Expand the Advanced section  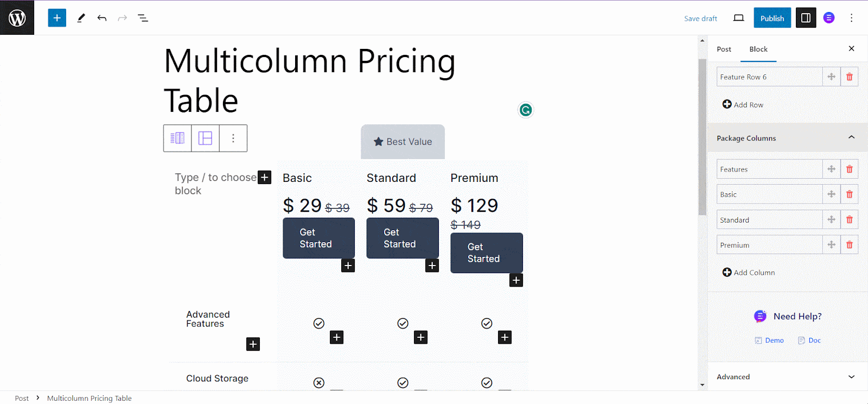tap(851, 376)
